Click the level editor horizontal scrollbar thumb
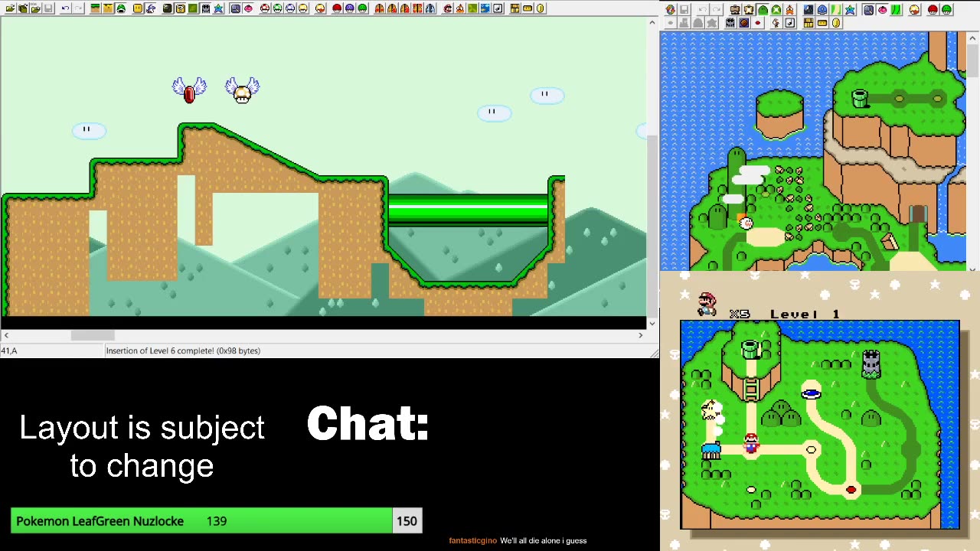This screenshot has height=551, width=980. (93, 335)
